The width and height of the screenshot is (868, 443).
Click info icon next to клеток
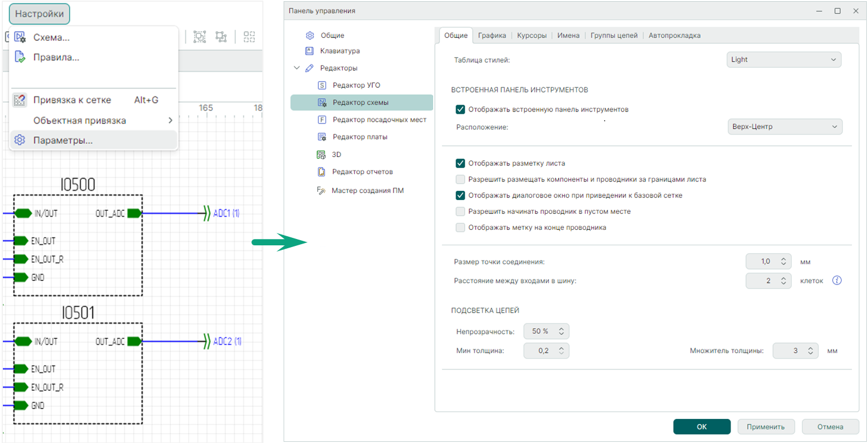(838, 281)
